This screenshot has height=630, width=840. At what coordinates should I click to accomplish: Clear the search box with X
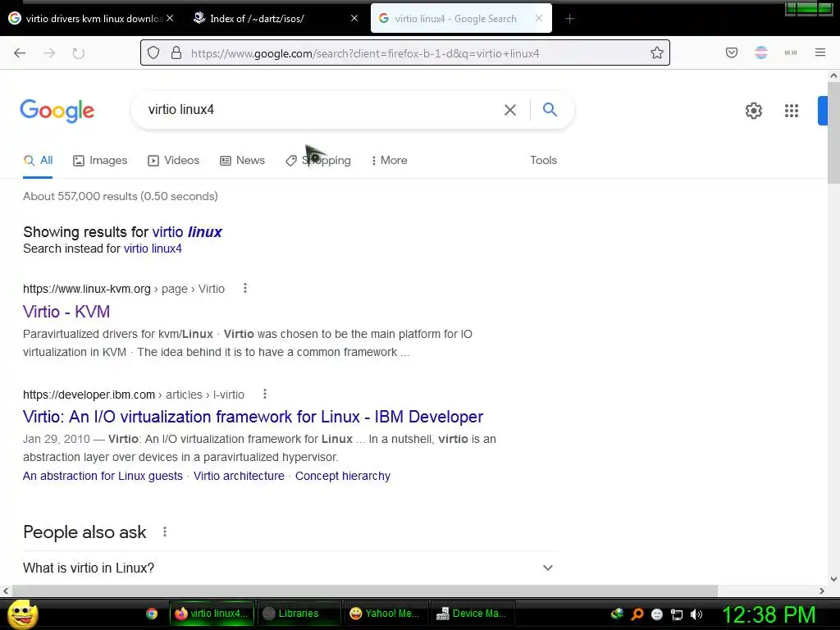click(510, 110)
